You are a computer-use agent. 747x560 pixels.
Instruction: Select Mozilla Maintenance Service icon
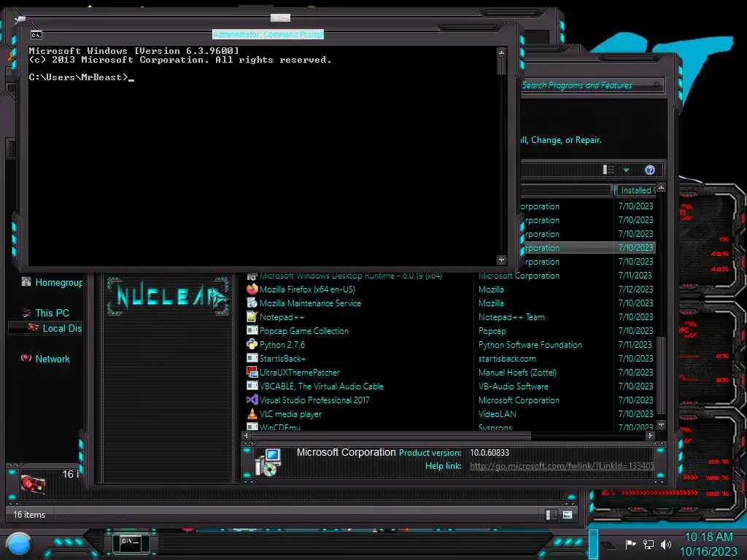[252, 303]
